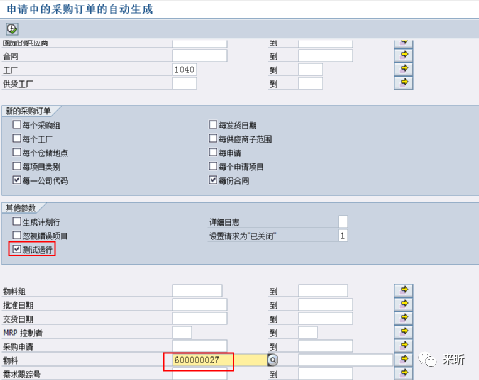This screenshot has width=479, height=380.
Task: Open multiple selection for 供货工厂 row
Action: tap(404, 82)
